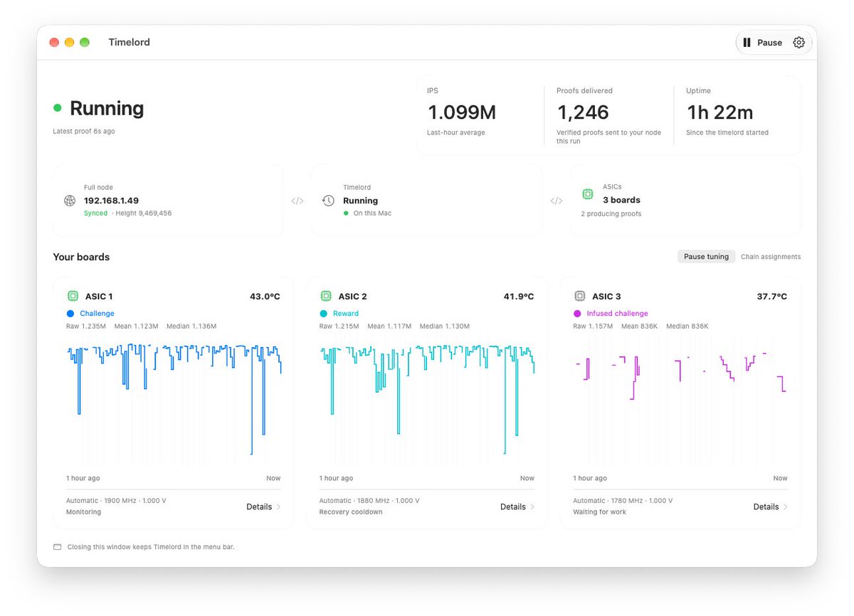This screenshot has height=616, width=854.
Task: Click the green chip icon beside ASICs
Action: point(587,193)
